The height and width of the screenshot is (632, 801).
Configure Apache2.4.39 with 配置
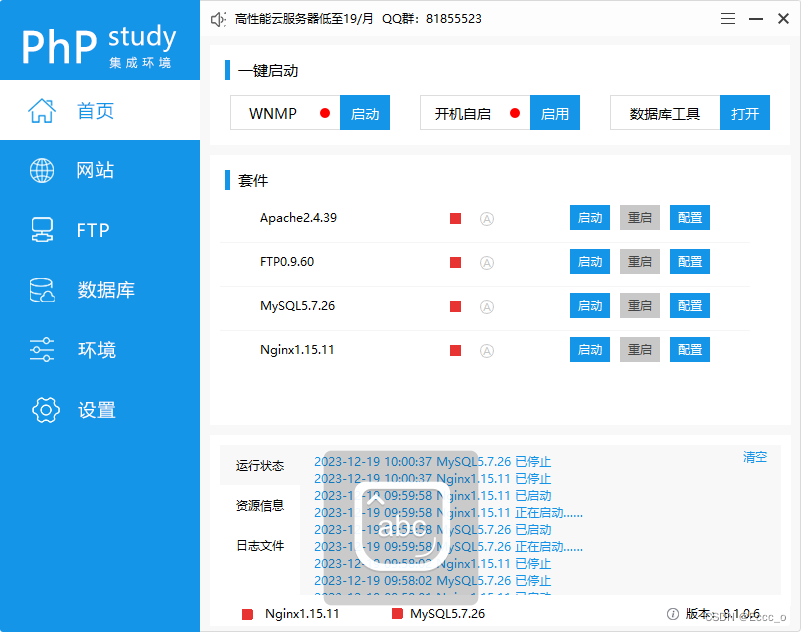(x=690, y=218)
